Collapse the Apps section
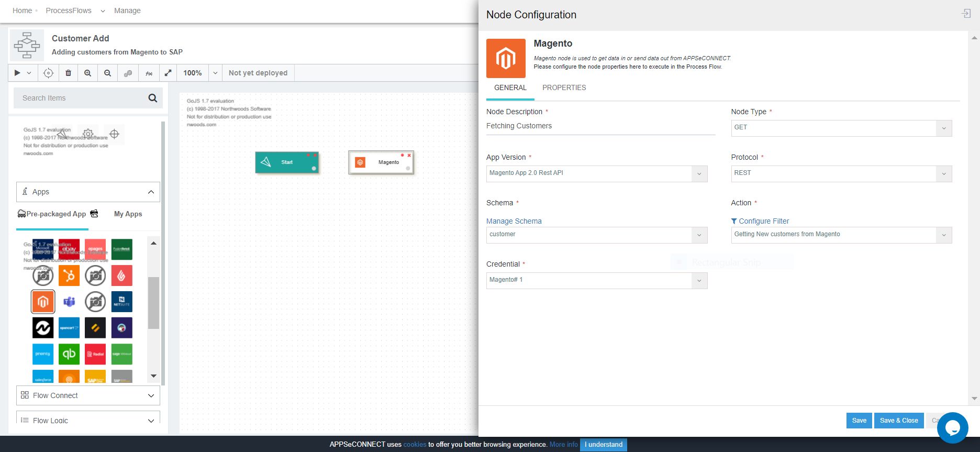Image resolution: width=980 pixels, height=452 pixels. click(x=88, y=192)
